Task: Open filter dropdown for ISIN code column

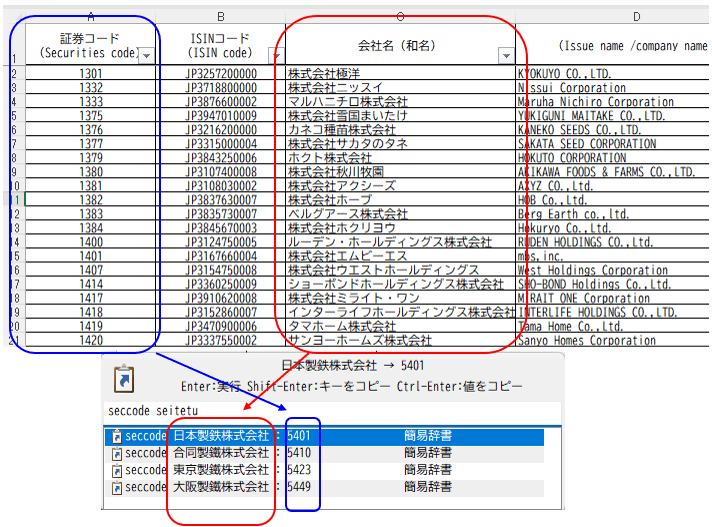Action: pos(276,56)
